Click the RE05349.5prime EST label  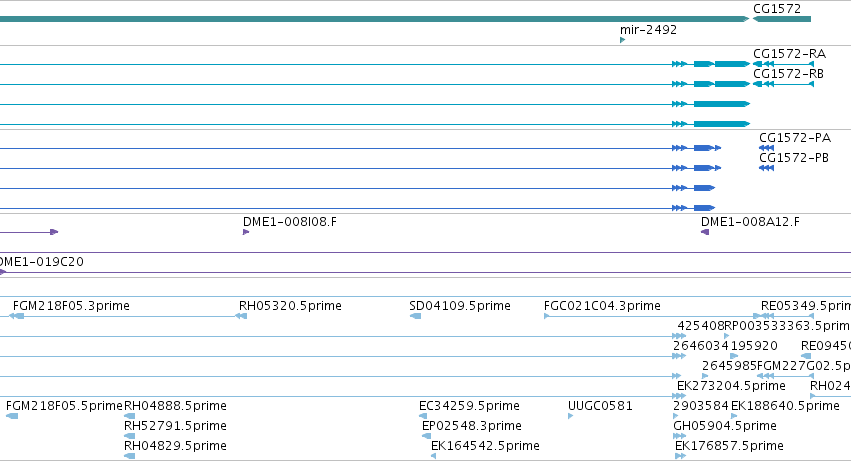pos(805,306)
